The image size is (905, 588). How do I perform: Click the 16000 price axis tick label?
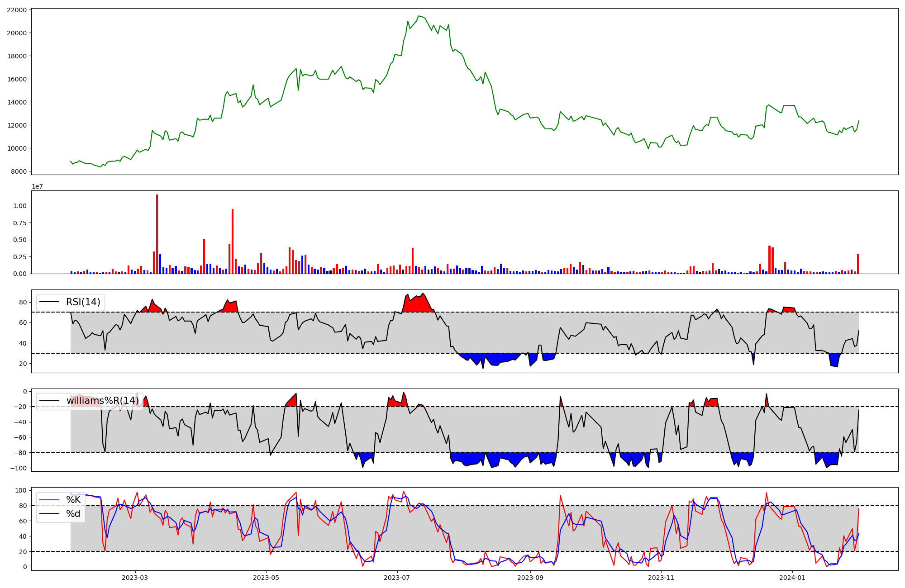click(16, 79)
